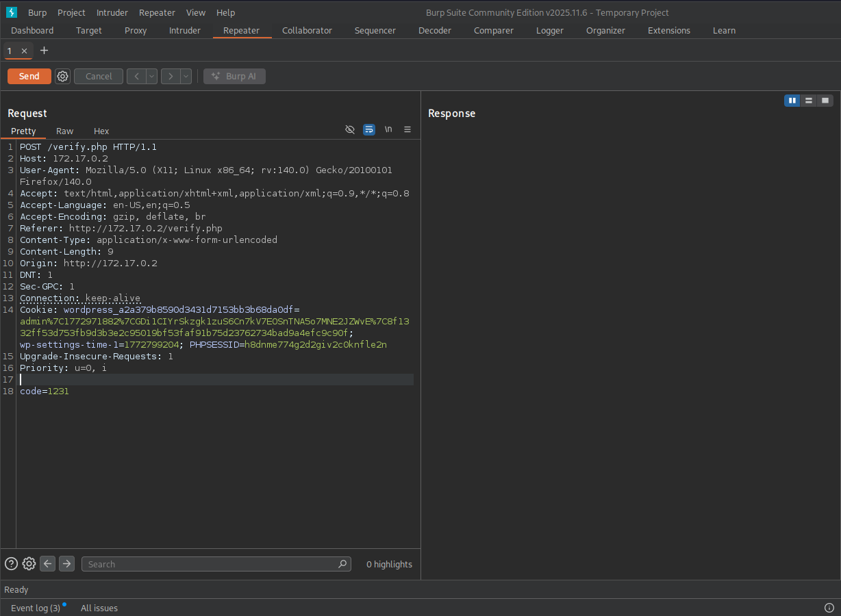841x616 pixels.
Task: Click the 'Upgrade-Insecure-Requests: 1' header
Action: [x=97, y=357]
